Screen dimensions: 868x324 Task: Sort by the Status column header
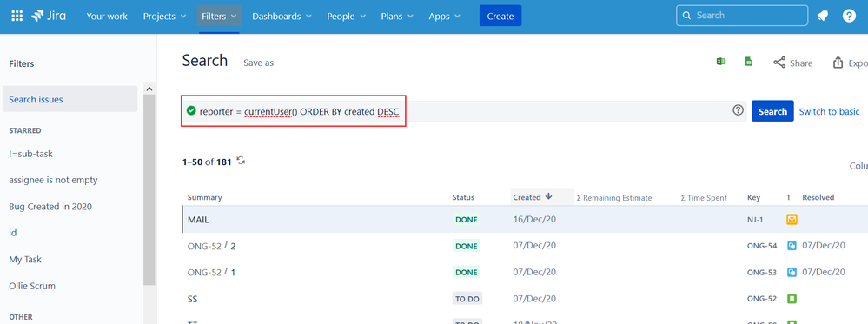click(463, 198)
